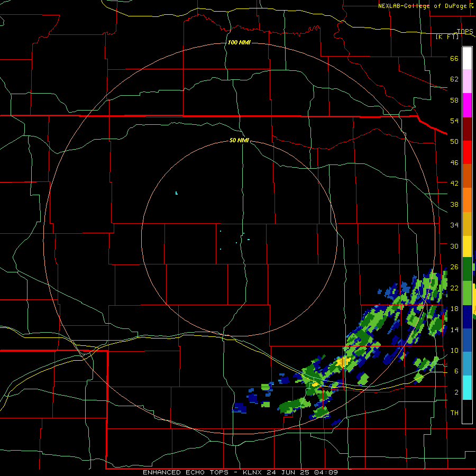Click the navy blue 18 kft legend swatch

point(467,317)
